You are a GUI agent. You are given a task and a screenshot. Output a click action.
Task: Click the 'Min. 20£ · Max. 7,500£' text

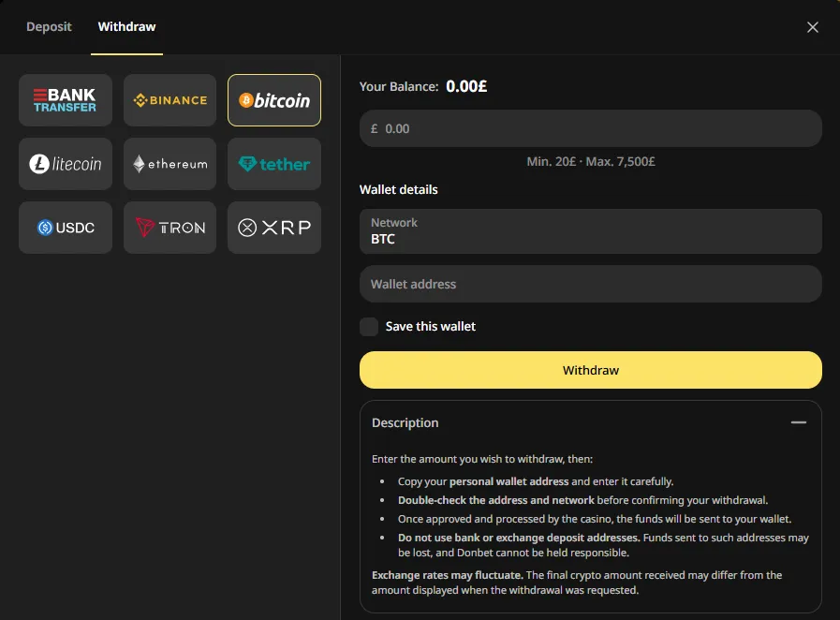click(x=590, y=161)
